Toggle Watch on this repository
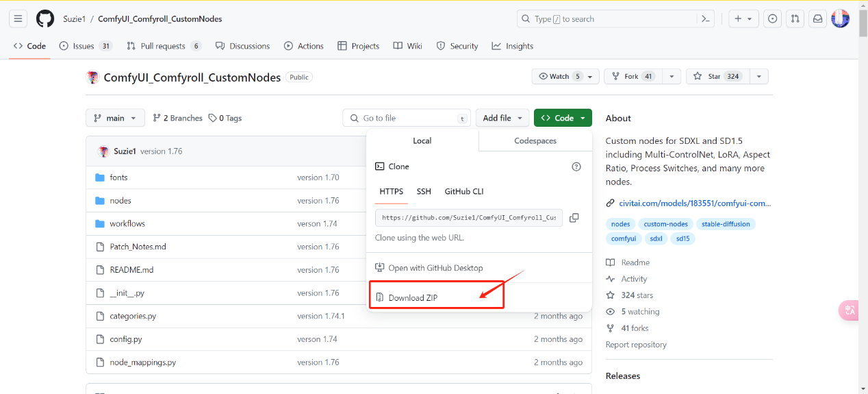868x394 pixels. 560,77
